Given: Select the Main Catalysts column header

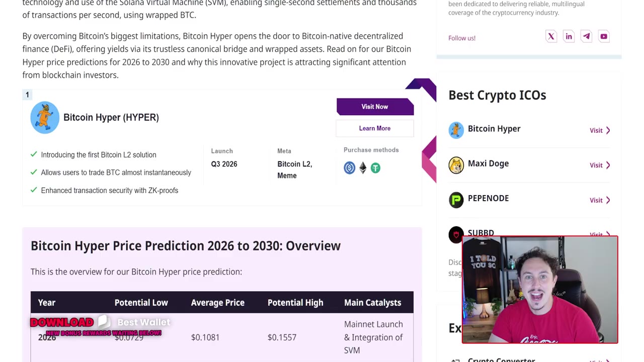Looking at the screenshot, I should point(373,303).
